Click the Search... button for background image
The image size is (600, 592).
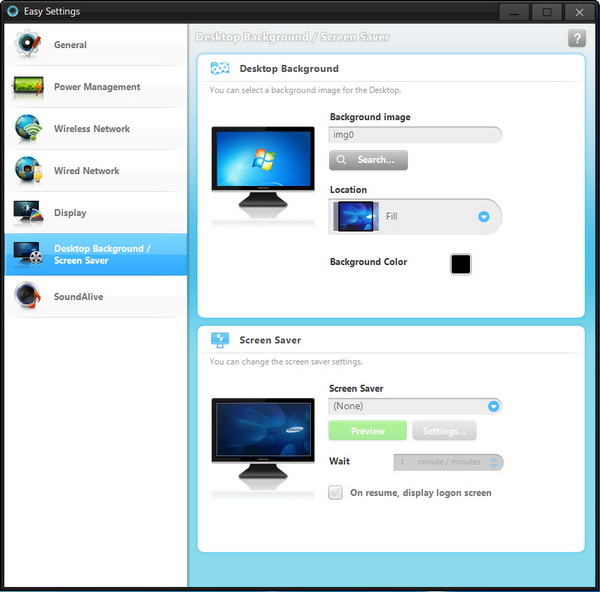(368, 160)
